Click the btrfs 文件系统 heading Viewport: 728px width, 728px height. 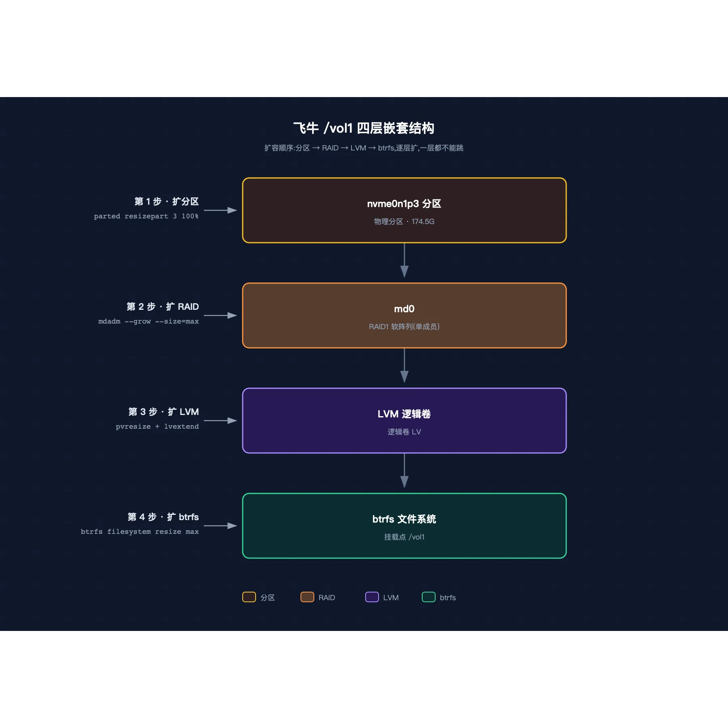(404, 519)
